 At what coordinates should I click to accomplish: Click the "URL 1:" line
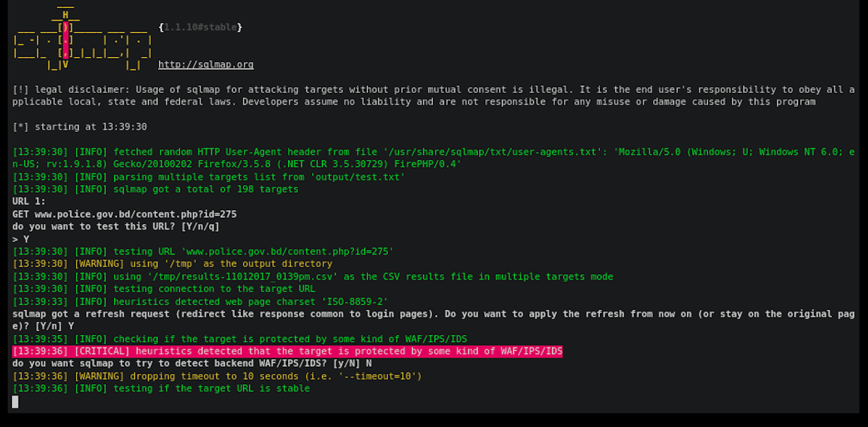pyautogui.click(x=29, y=201)
